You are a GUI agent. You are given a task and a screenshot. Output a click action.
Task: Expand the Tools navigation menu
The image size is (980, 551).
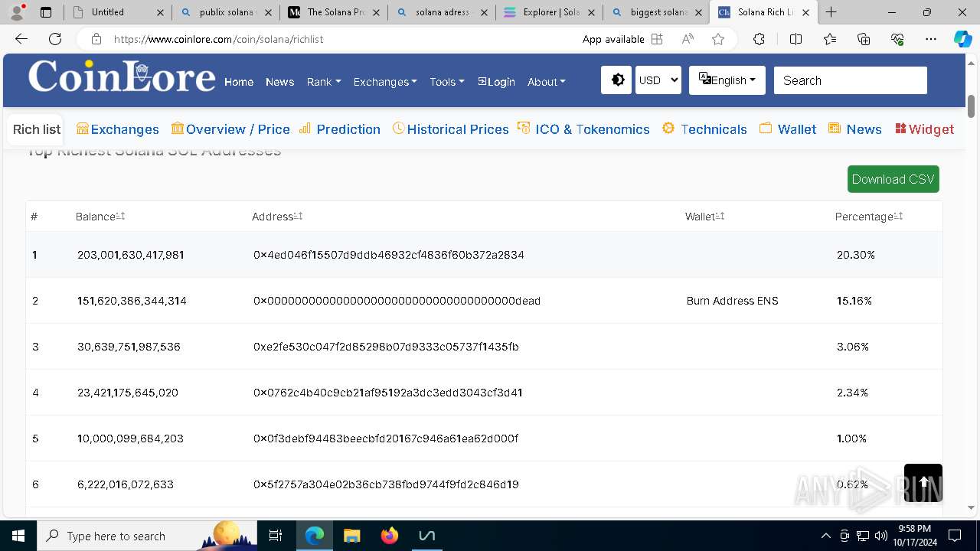[x=447, y=82]
